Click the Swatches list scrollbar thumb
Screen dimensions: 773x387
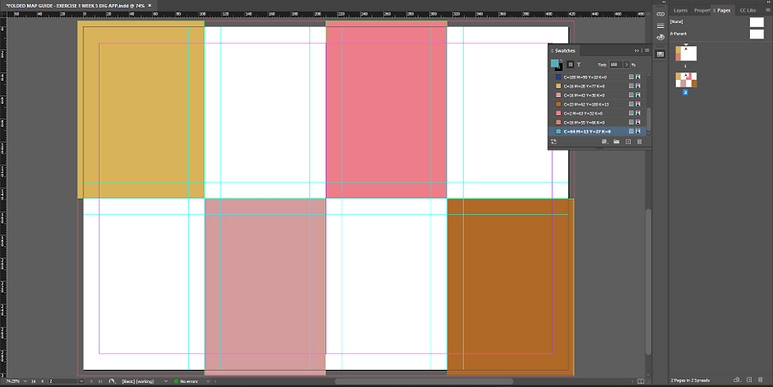tap(649, 119)
